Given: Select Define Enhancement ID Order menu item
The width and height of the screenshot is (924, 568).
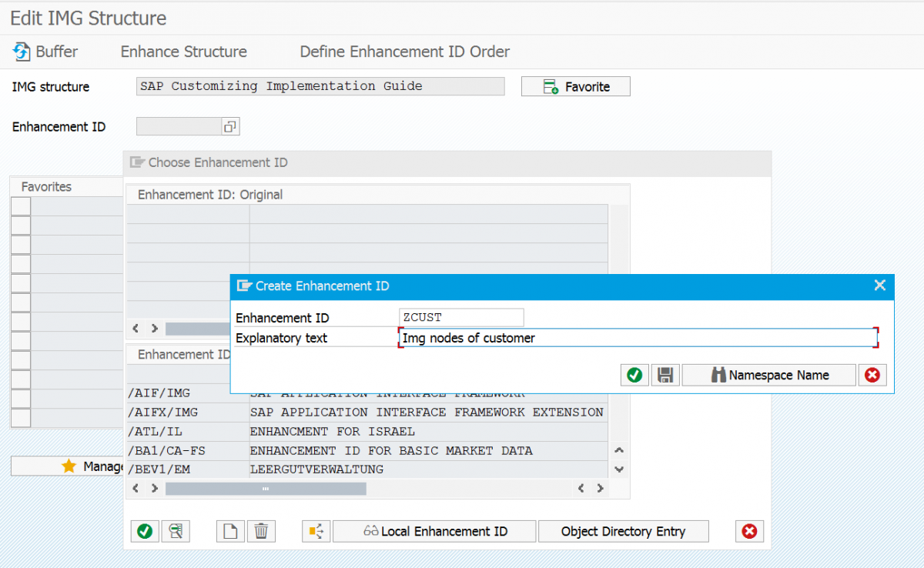Looking at the screenshot, I should (404, 52).
